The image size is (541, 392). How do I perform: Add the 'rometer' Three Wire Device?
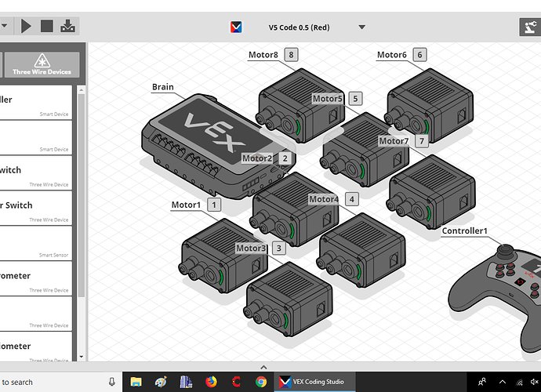(36, 278)
